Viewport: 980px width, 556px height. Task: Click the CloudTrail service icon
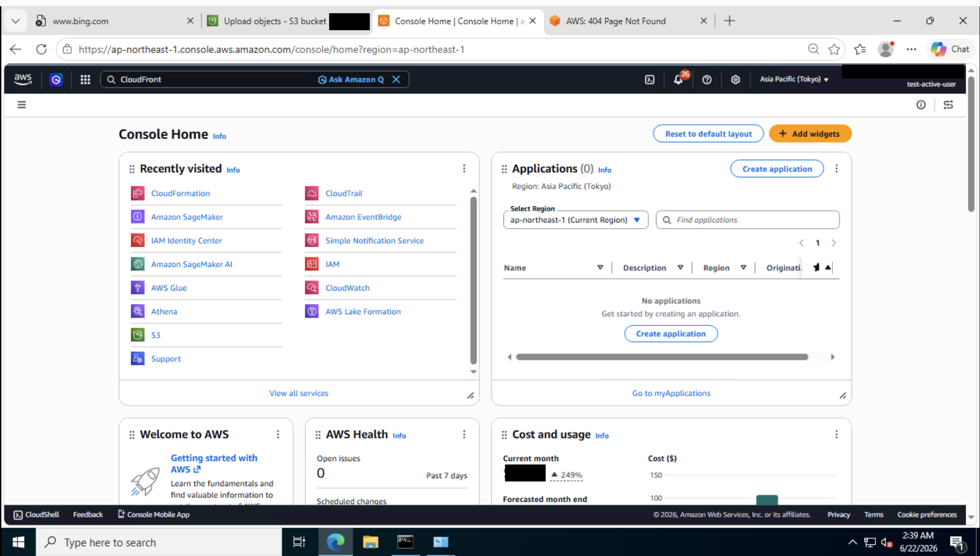pos(311,193)
